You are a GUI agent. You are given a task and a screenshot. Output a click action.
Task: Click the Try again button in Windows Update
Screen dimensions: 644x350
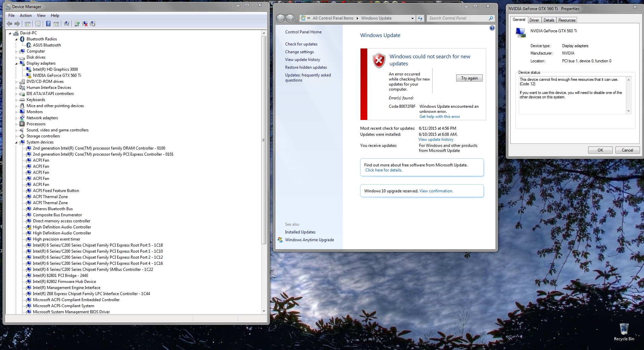point(469,78)
